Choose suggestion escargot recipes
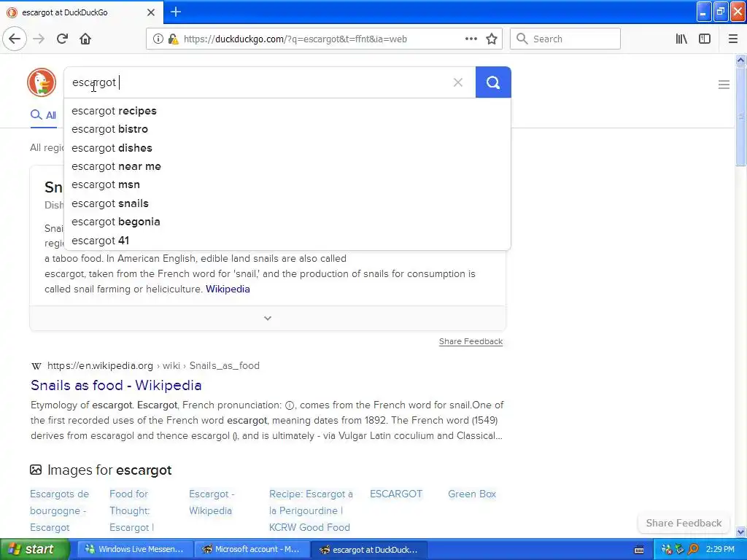747x560 pixels. tap(287, 111)
